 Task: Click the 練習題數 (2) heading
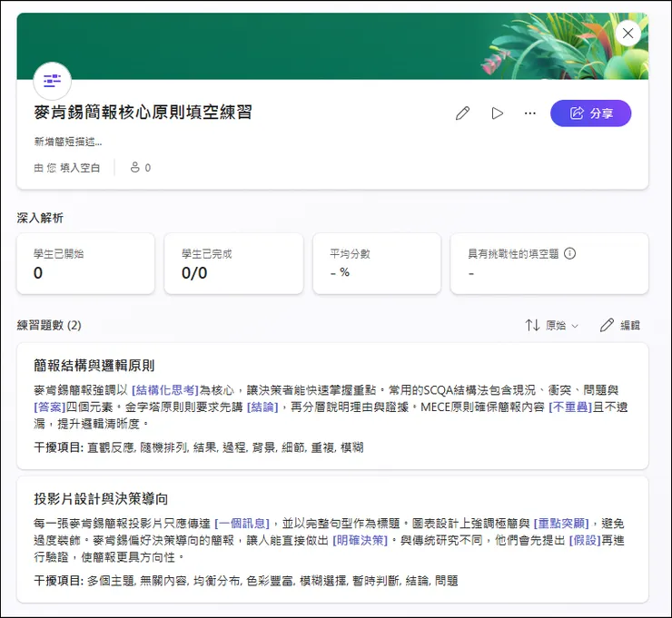(49, 325)
